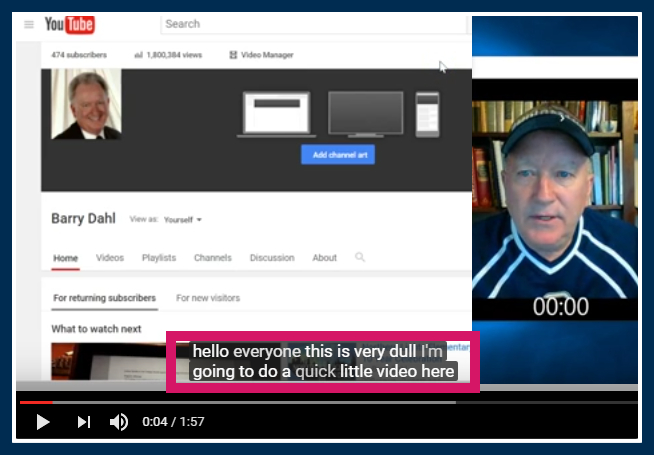Image resolution: width=654 pixels, height=455 pixels.
Task: Open the YouTube hamburger guide menu
Action: pos(29,25)
